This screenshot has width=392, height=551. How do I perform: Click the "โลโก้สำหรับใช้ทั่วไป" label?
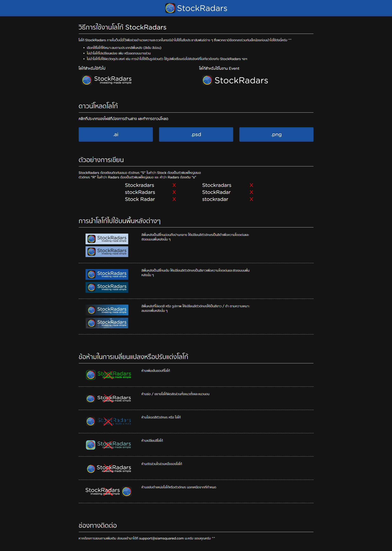92,68
